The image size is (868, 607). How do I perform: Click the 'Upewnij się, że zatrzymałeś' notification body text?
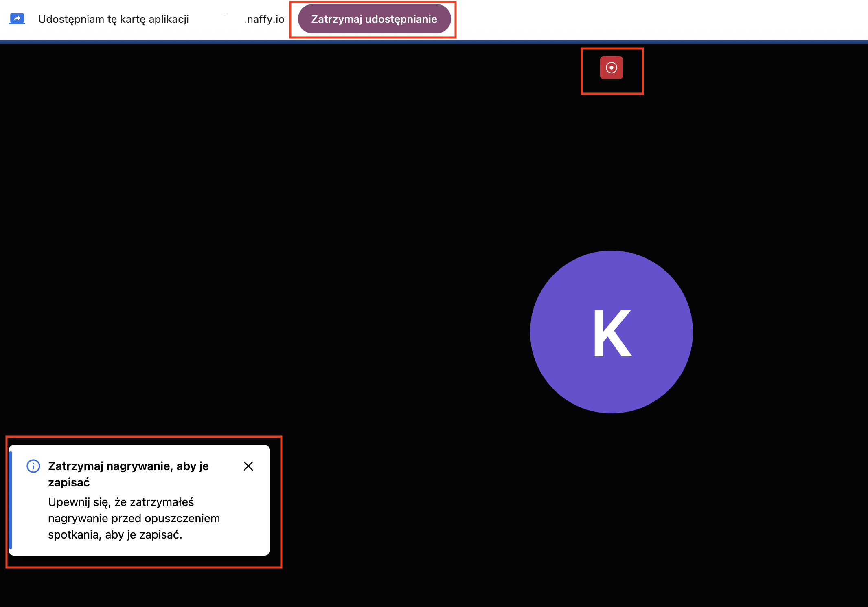(x=134, y=518)
